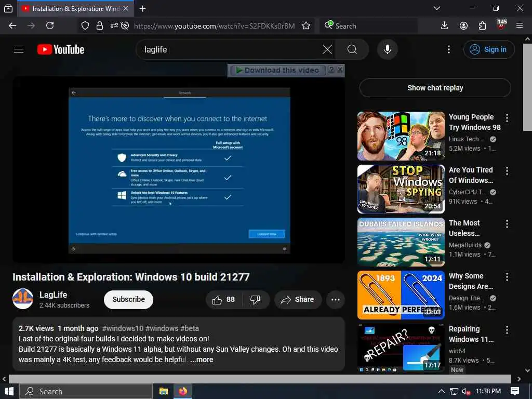
Task: Open the LagLife channel name link
Action: coord(54,295)
